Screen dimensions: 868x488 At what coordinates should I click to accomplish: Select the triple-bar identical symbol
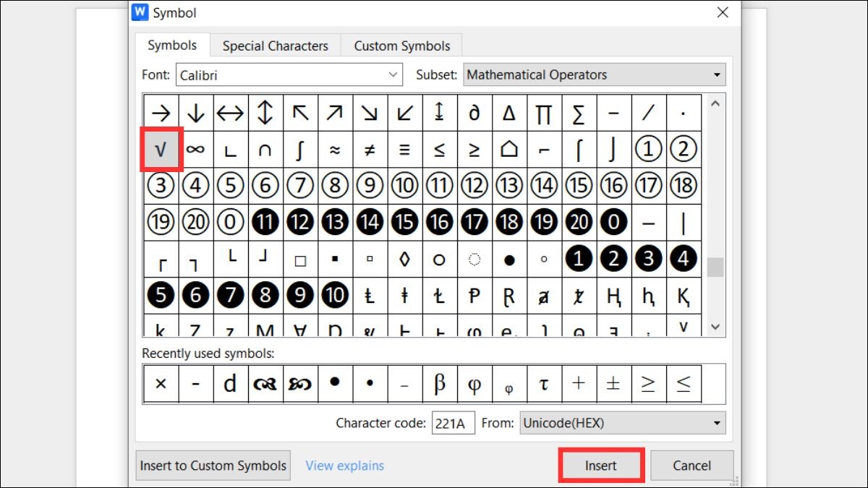pos(404,150)
